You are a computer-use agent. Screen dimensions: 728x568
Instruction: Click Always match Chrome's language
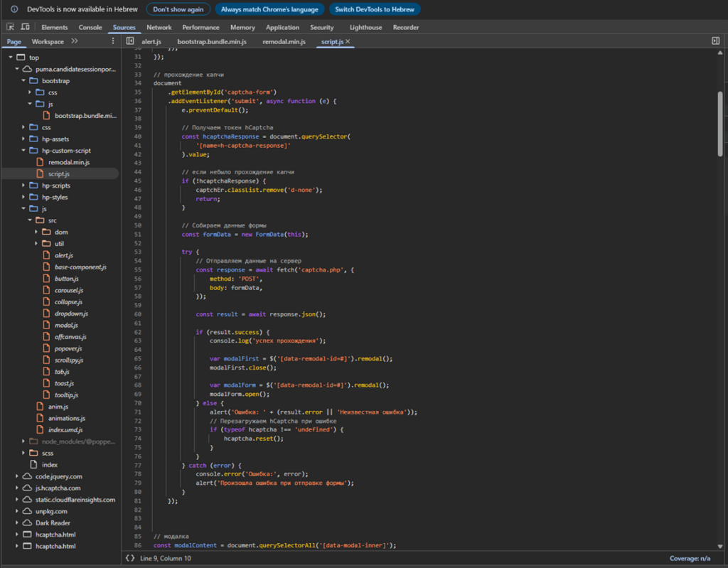click(269, 9)
